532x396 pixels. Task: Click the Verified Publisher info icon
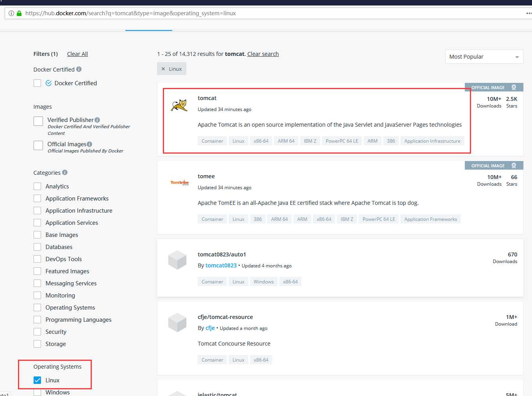pos(97,120)
